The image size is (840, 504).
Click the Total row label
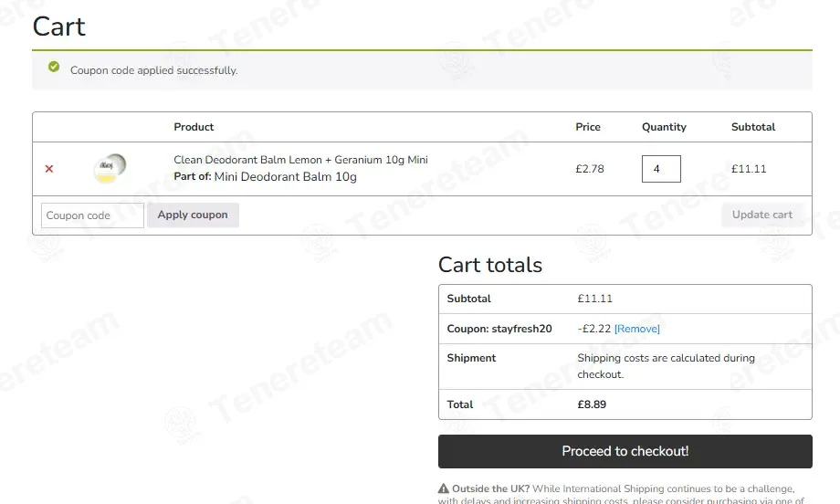[x=460, y=404]
